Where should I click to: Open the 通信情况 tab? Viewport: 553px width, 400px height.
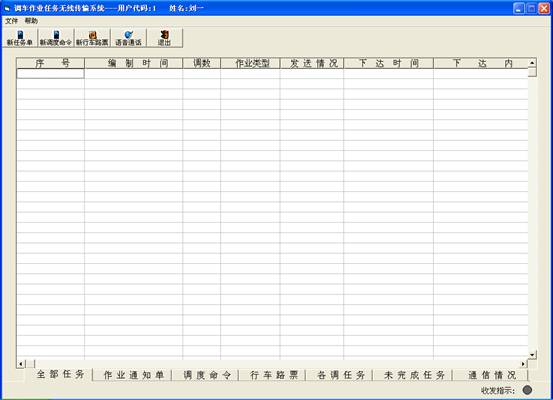point(492,375)
